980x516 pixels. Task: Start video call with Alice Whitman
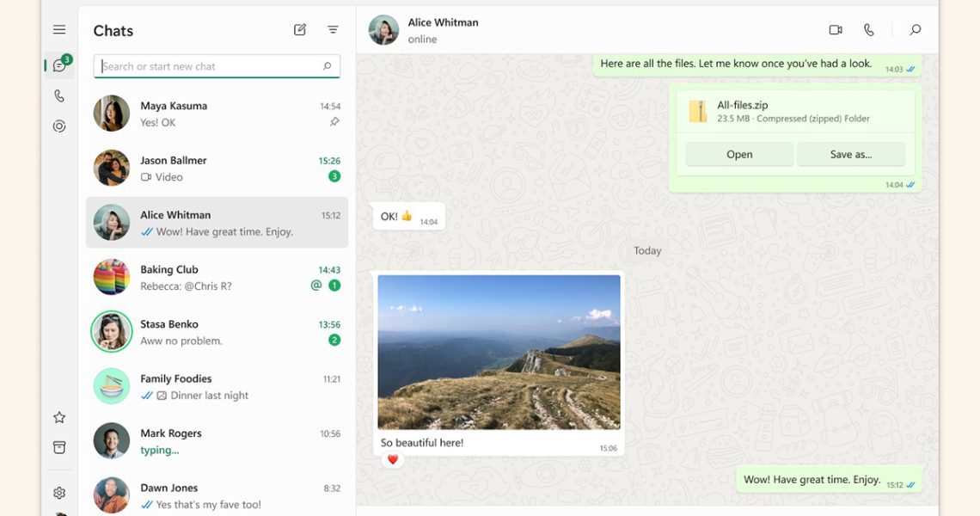tap(836, 30)
